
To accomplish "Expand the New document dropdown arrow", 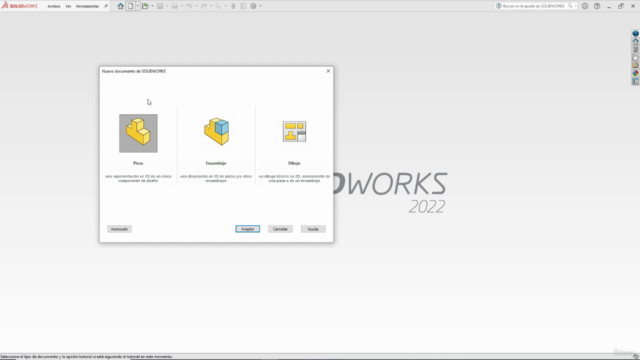I will [x=138, y=6].
